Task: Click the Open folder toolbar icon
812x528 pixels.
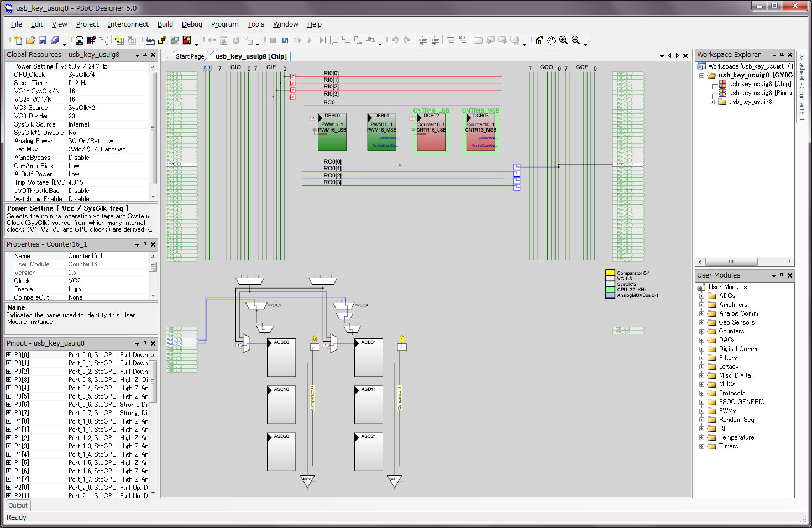Action: point(30,40)
